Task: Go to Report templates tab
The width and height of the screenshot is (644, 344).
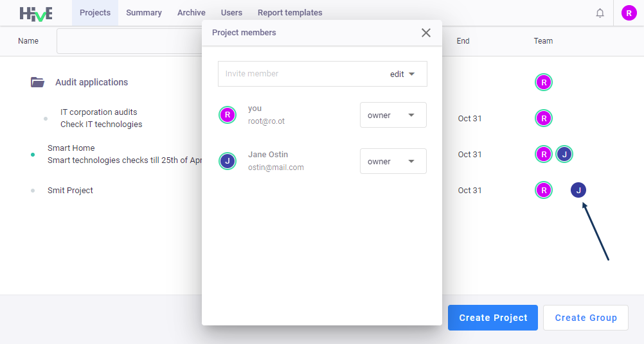Action: pos(290,13)
